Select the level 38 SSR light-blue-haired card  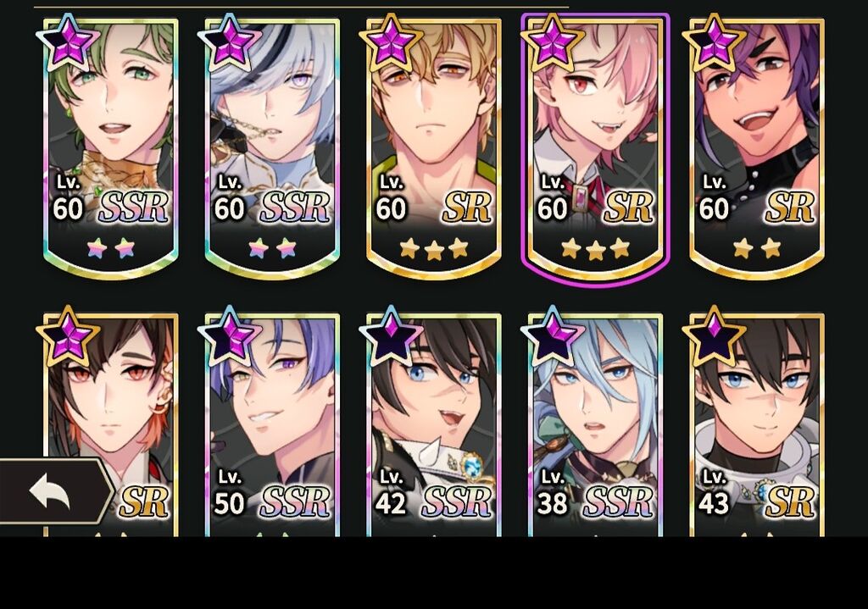click(596, 425)
